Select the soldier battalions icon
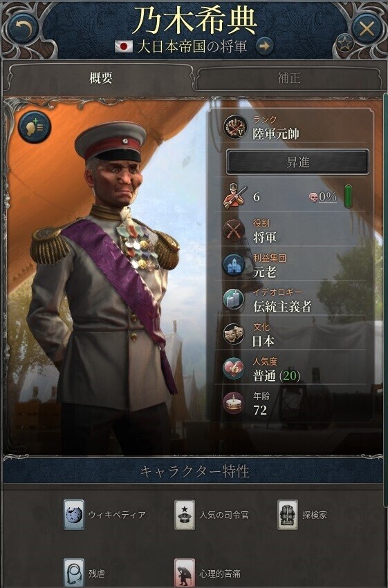 tap(235, 196)
